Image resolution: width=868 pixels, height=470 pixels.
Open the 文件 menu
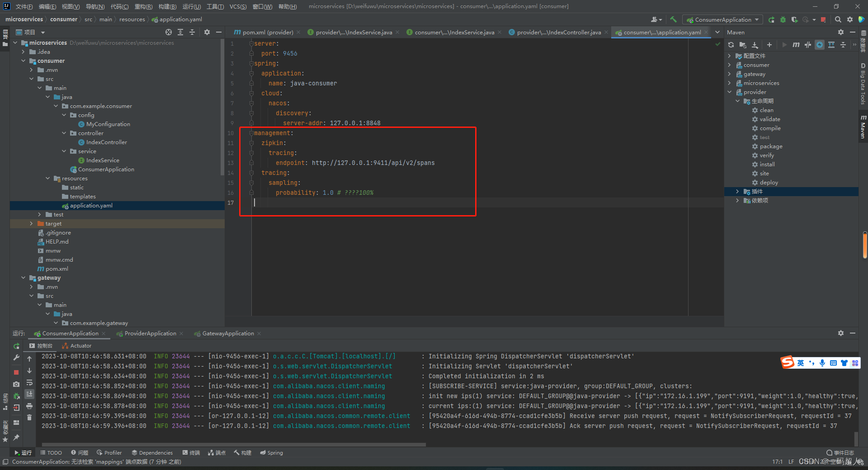click(x=24, y=6)
